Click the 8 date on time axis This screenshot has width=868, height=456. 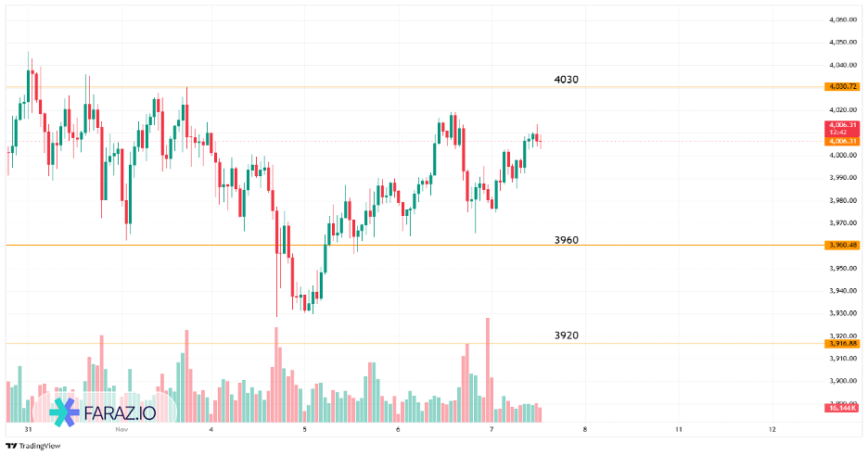(584, 430)
